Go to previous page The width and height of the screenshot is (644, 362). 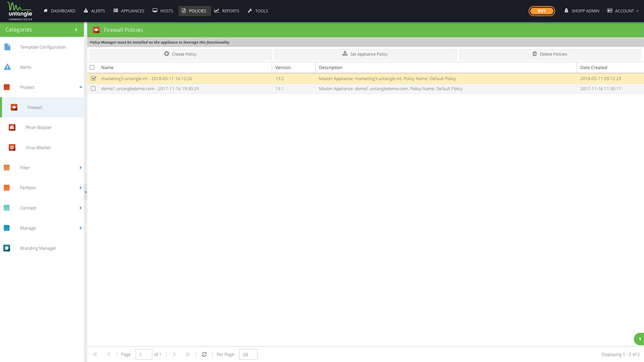(x=109, y=354)
